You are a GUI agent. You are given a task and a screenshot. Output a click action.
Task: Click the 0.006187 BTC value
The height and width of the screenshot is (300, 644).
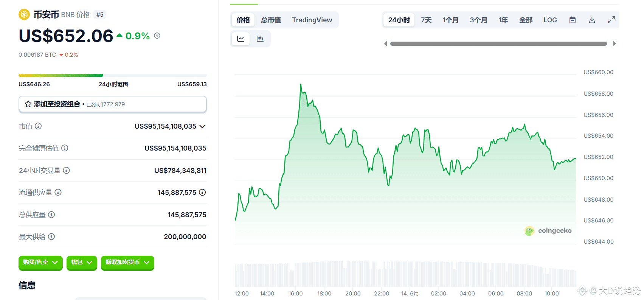tap(37, 55)
